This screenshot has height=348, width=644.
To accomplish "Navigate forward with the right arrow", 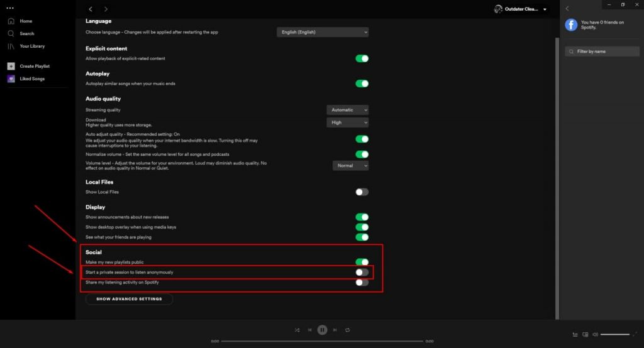I will (x=106, y=9).
